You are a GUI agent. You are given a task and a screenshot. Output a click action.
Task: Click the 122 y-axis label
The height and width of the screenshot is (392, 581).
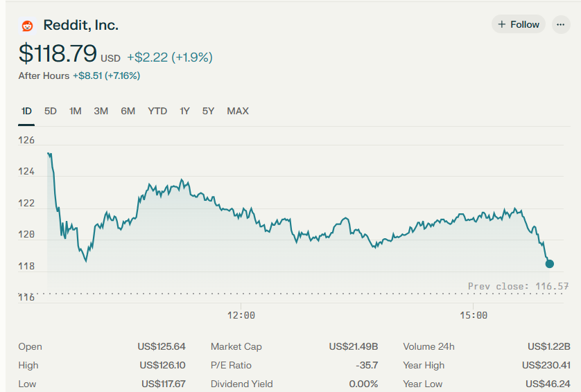coord(26,203)
